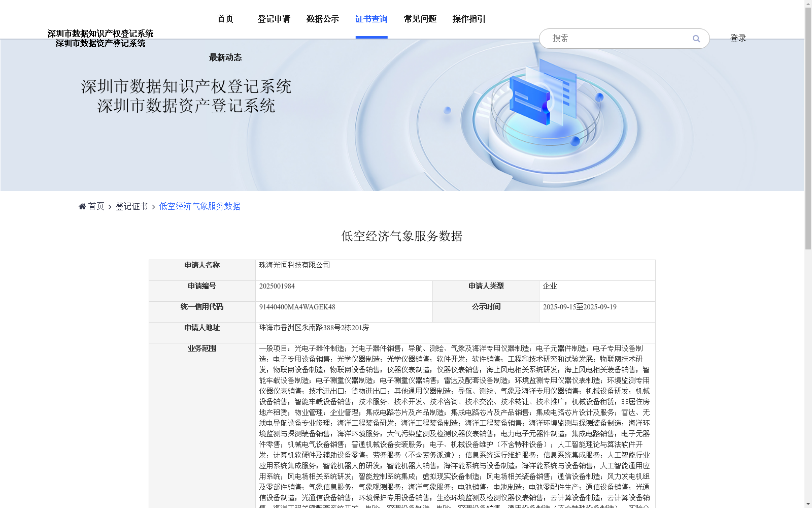Image resolution: width=812 pixels, height=508 pixels.
Task: Open the 首页 navigation menu item
Action: (225, 19)
